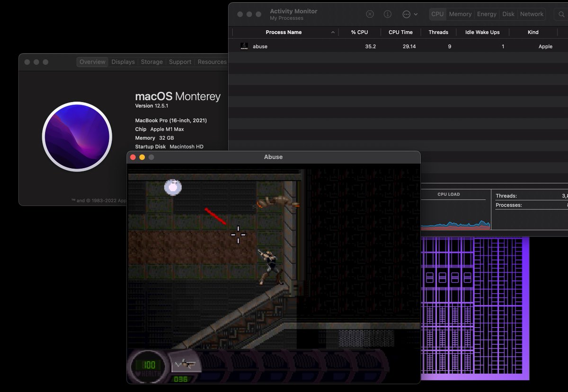Sort by the Process Name column header
568x392 pixels.
[x=284, y=32]
